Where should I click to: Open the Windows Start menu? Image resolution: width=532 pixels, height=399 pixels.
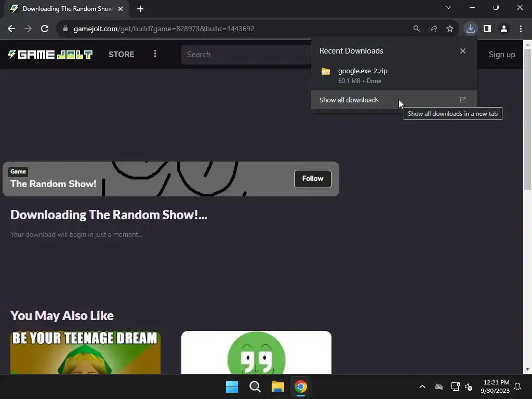[232, 387]
